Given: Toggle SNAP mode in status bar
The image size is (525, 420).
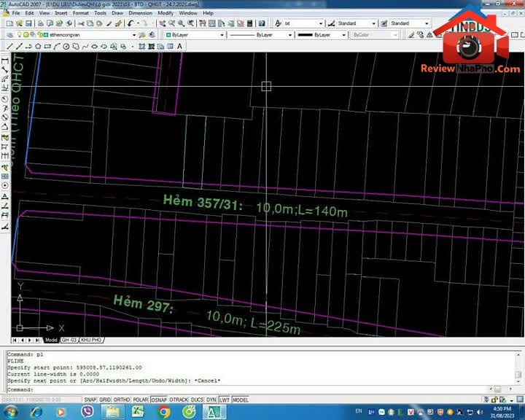Looking at the screenshot, I should (x=90, y=400).
